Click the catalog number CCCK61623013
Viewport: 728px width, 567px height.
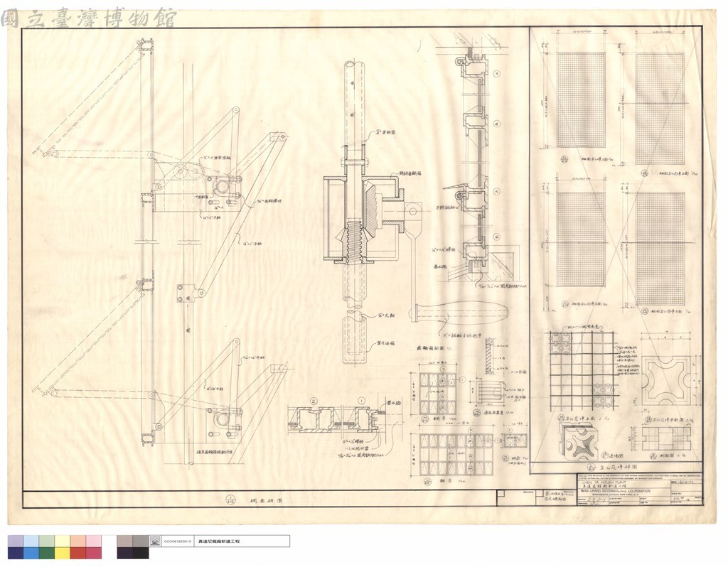click(x=177, y=541)
